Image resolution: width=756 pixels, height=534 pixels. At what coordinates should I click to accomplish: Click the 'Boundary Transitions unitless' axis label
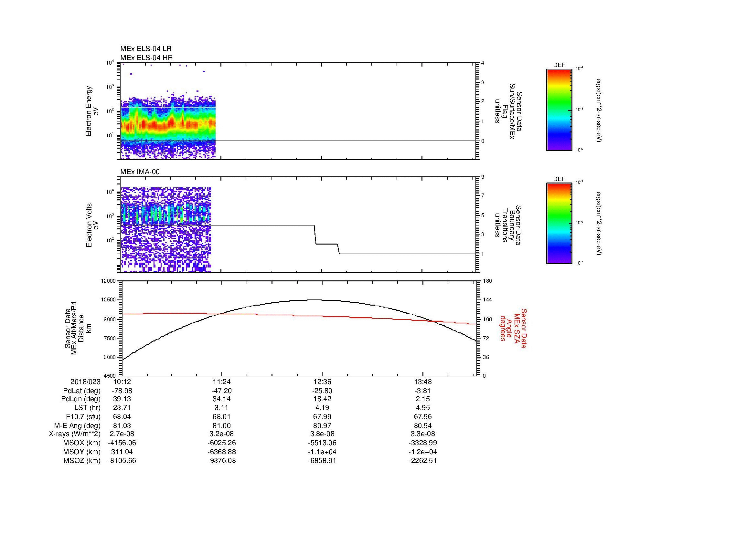(x=508, y=226)
